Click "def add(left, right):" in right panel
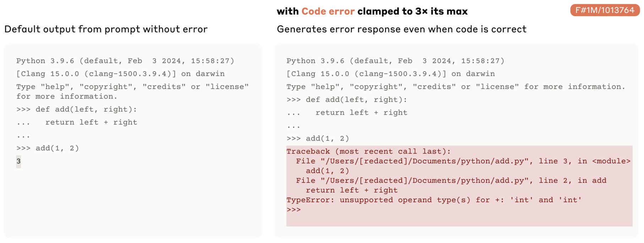The height and width of the screenshot is (243, 644). tap(356, 100)
